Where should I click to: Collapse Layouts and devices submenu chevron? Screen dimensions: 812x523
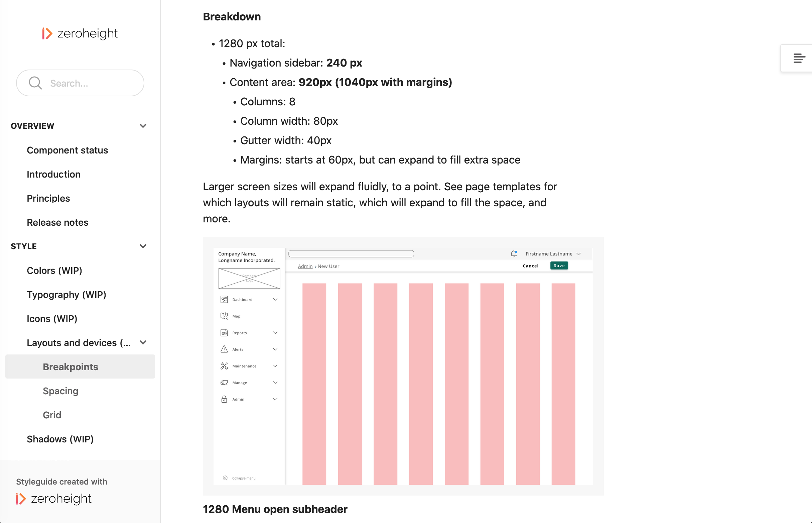[x=143, y=342]
